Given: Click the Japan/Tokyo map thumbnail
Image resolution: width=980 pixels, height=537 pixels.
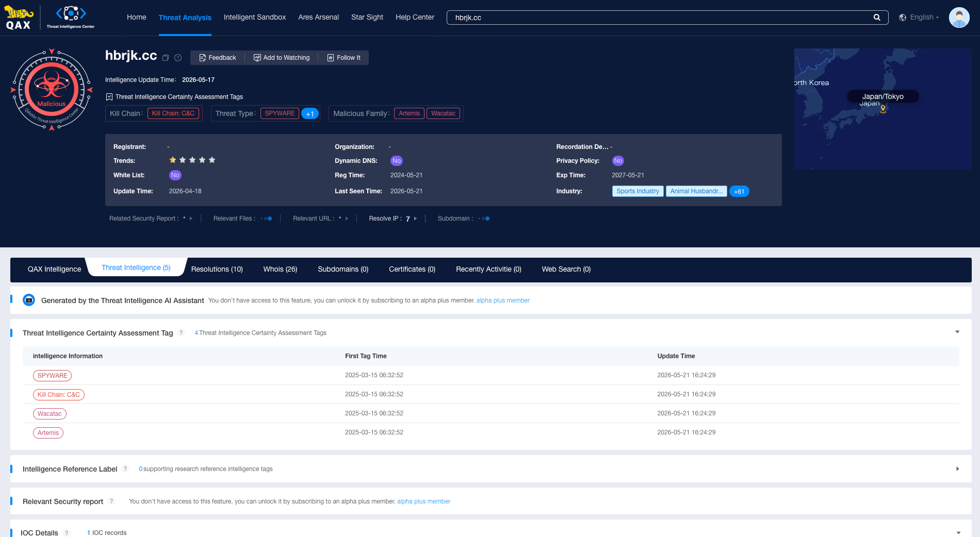Looking at the screenshot, I should point(883,109).
